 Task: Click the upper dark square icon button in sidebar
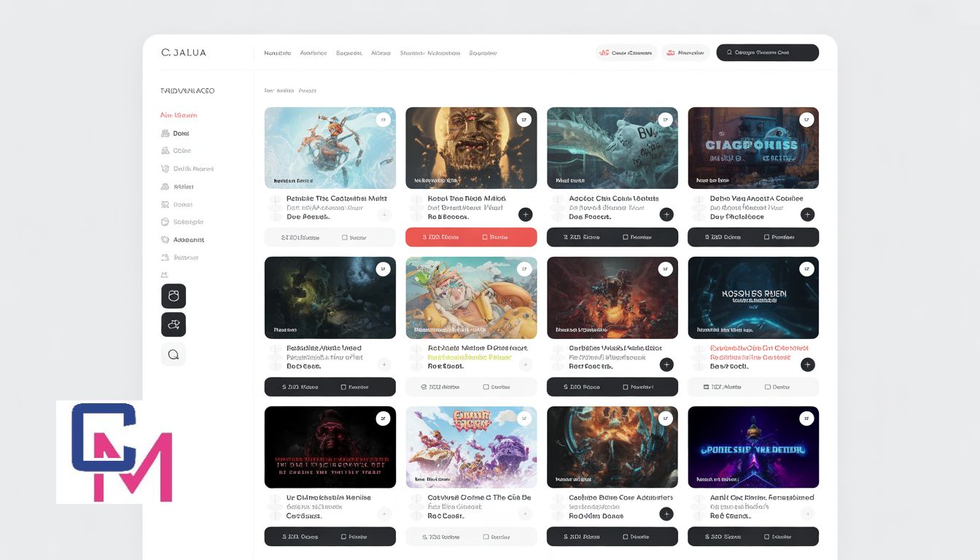[174, 296]
